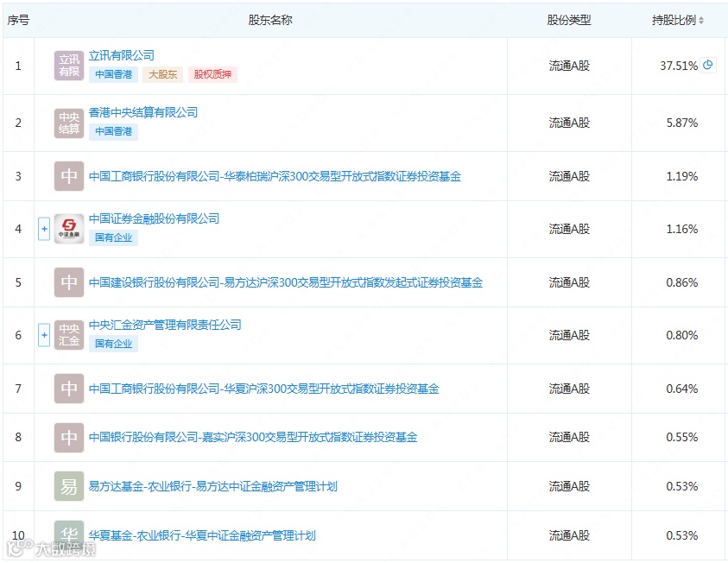Click 流通A股 in 立讯有限公司 row
728x563 pixels.
pyautogui.click(x=569, y=66)
